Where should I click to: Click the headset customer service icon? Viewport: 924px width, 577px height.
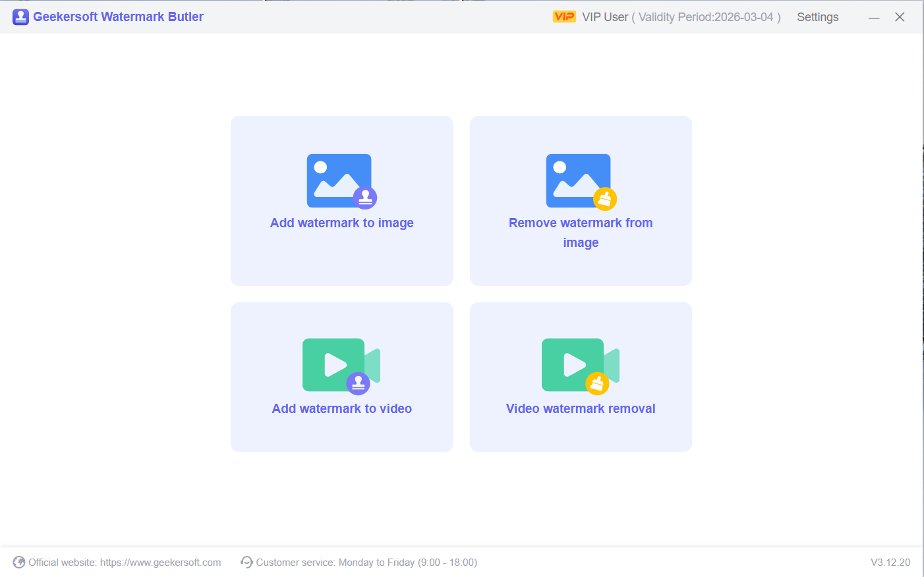(x=246, y=563)
